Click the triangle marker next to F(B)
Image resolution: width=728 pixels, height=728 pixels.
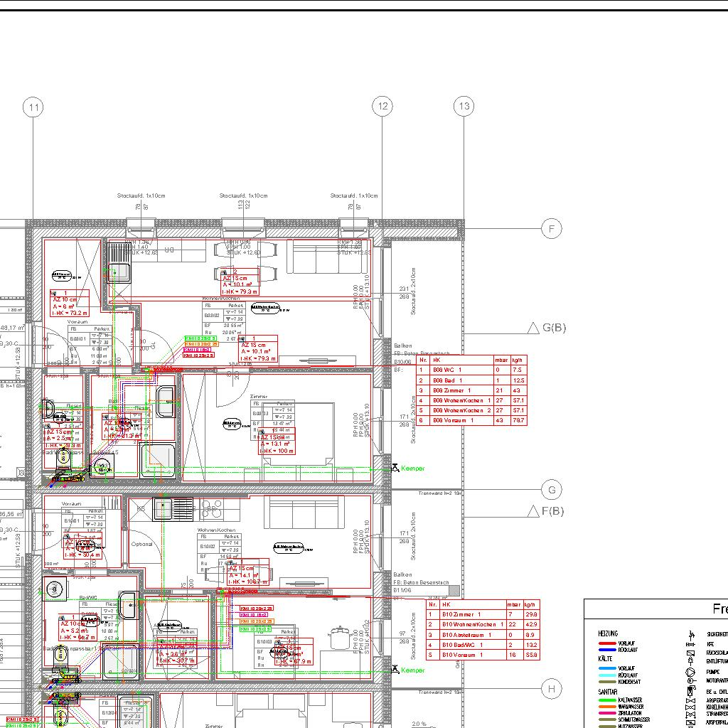tap(533, 511)
